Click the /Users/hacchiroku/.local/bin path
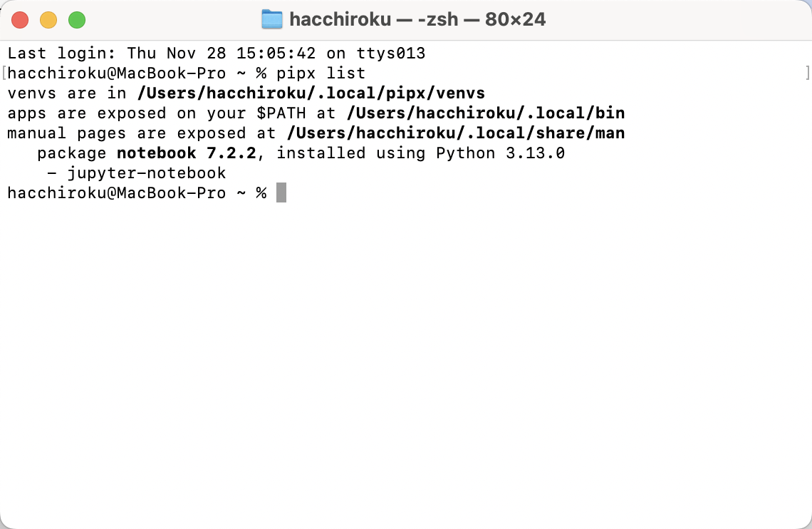Image resolution: width=812 pixels, height=529 pixels. coord(486,113)
